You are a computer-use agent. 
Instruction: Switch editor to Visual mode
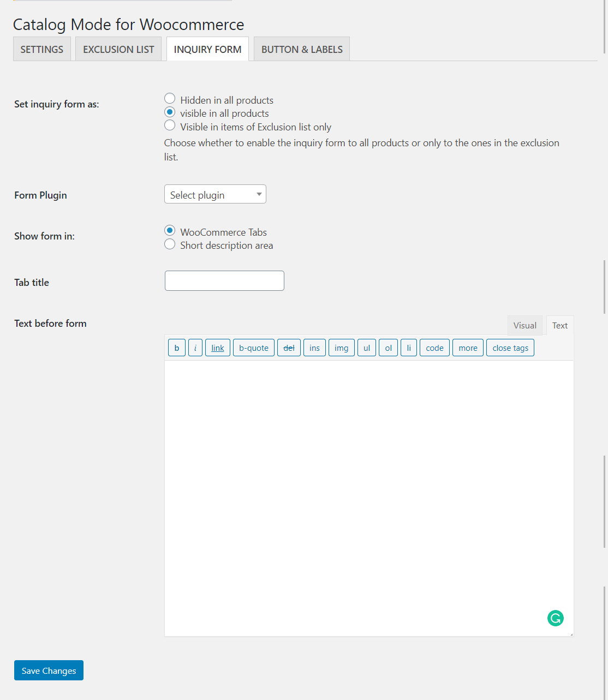pos(524,325)
